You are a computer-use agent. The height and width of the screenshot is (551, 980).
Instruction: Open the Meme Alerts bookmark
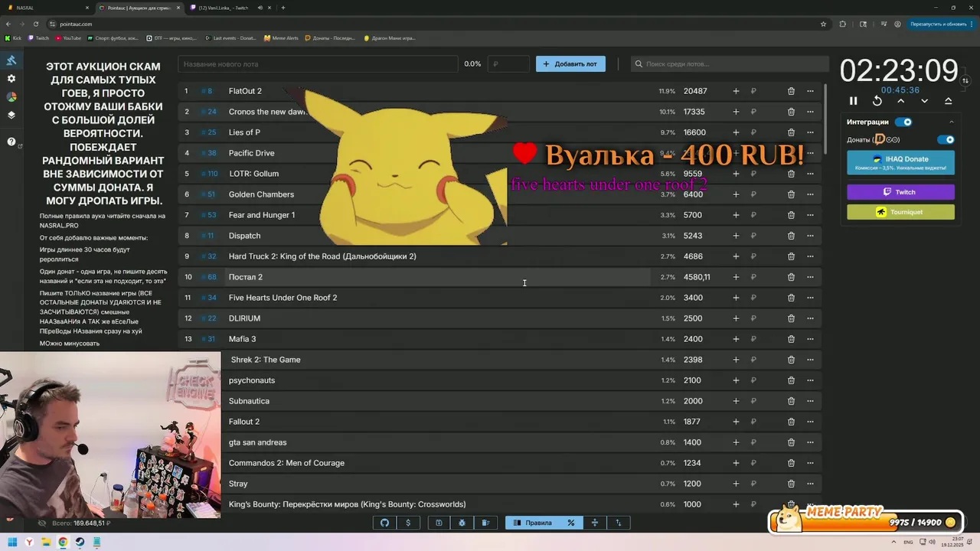(280, 37)
